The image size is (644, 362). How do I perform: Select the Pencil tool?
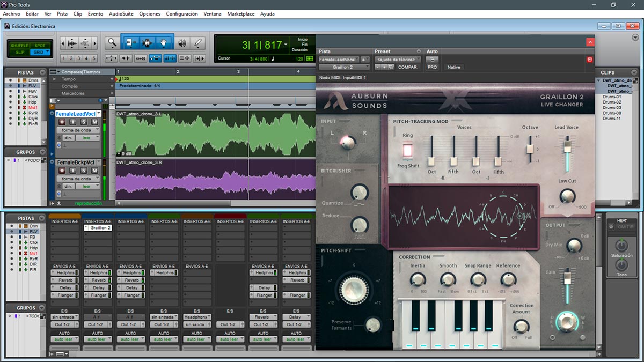pos(198,42)
